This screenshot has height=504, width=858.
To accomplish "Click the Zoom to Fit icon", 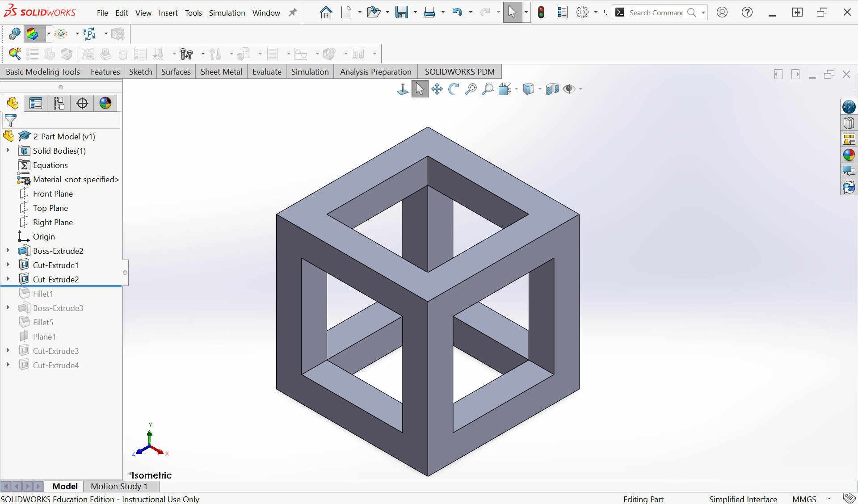I will point(471,89).
